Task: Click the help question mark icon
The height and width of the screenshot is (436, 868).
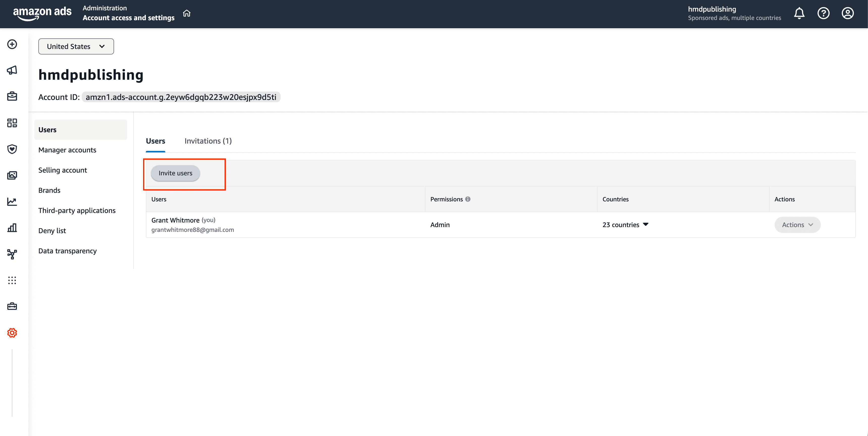Action: 824,13
